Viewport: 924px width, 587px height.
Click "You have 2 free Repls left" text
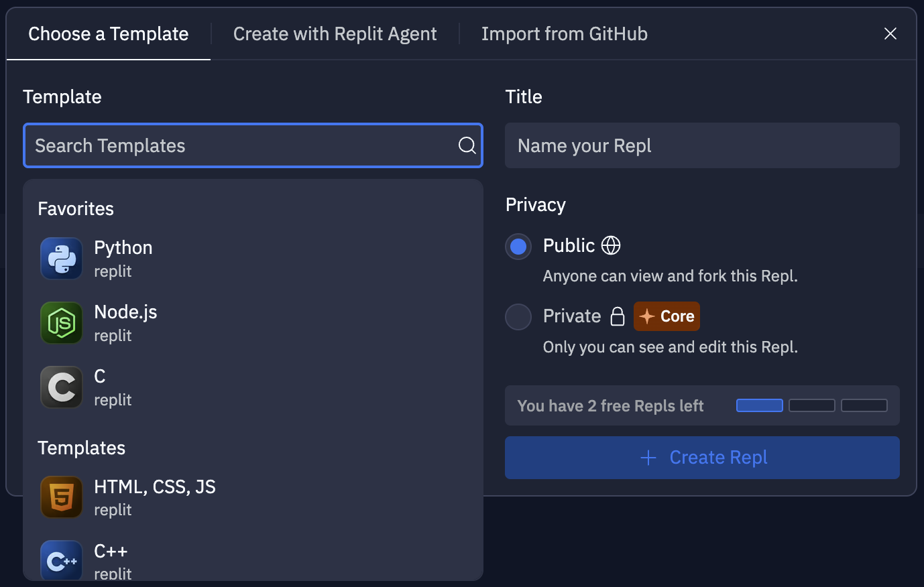[x=610, y=406]
